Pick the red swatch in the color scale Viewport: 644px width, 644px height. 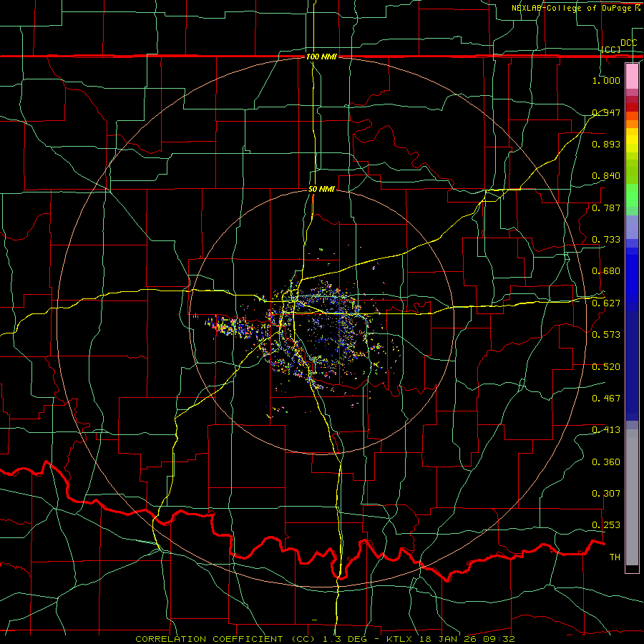(x=632, y=107)
